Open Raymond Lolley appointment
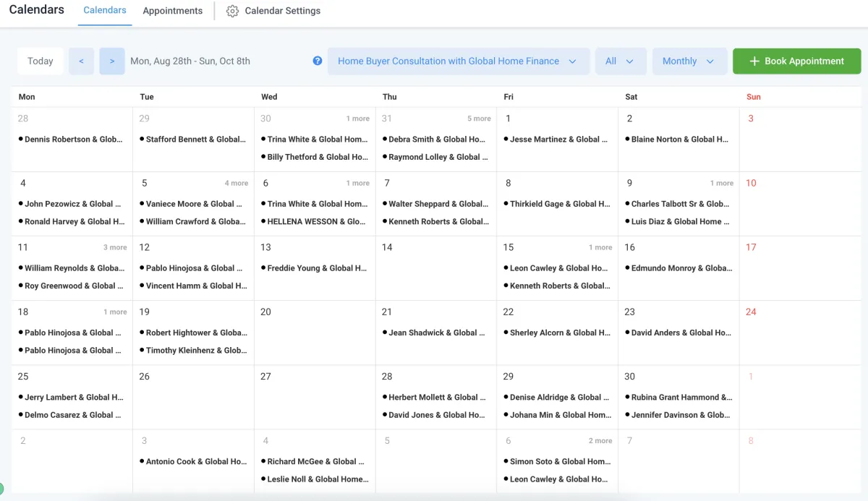The image size is (868, 501). [436, 157]
